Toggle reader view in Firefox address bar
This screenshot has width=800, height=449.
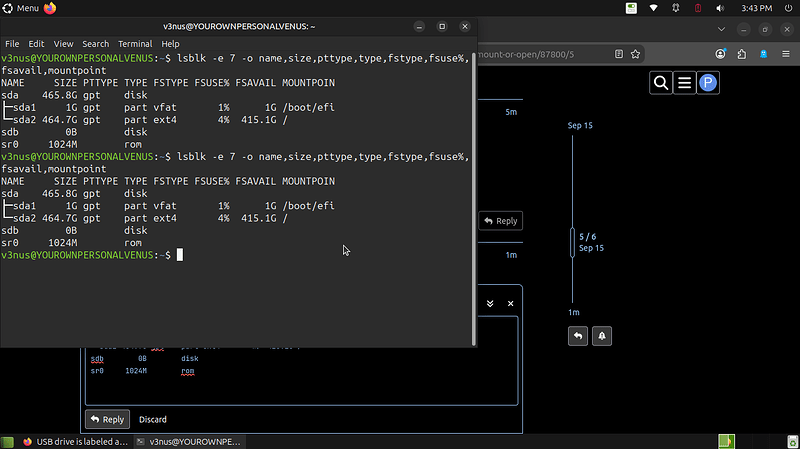(619, 54)
